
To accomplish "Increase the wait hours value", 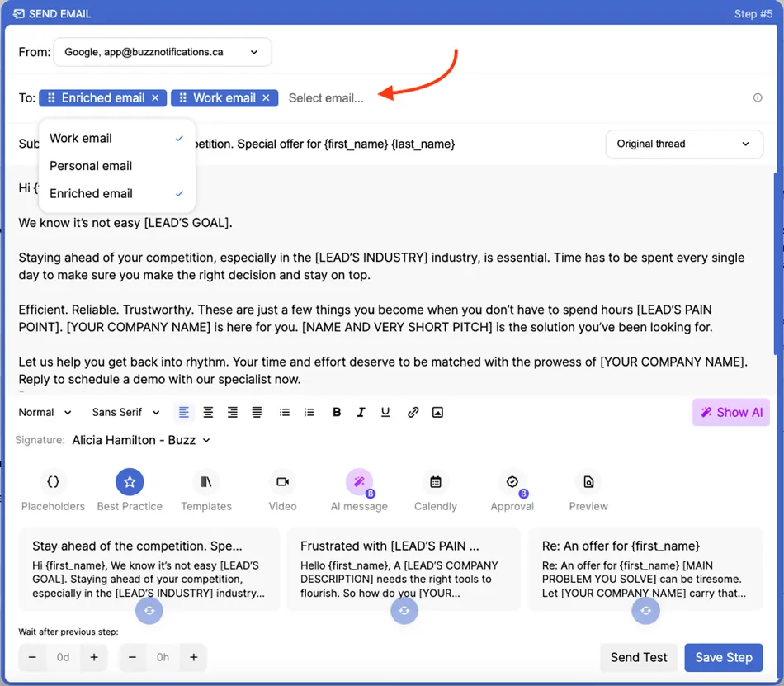I will [x=194, y=657].
